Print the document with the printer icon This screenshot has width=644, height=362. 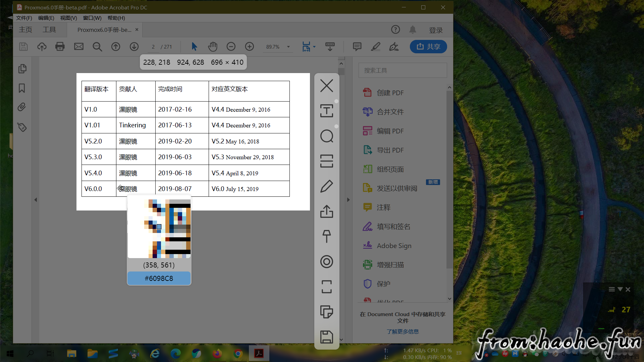(60, 47)
